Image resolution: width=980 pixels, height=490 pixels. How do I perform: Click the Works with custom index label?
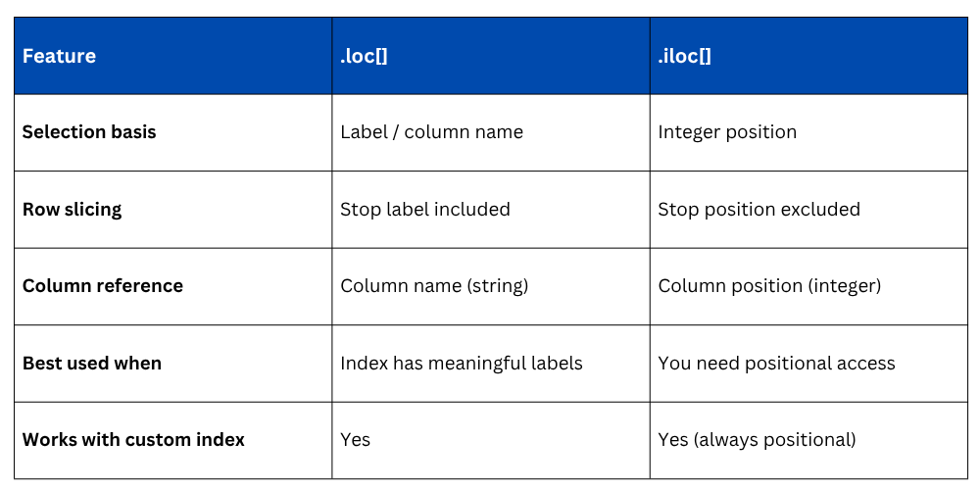click(x=133, y=440)
